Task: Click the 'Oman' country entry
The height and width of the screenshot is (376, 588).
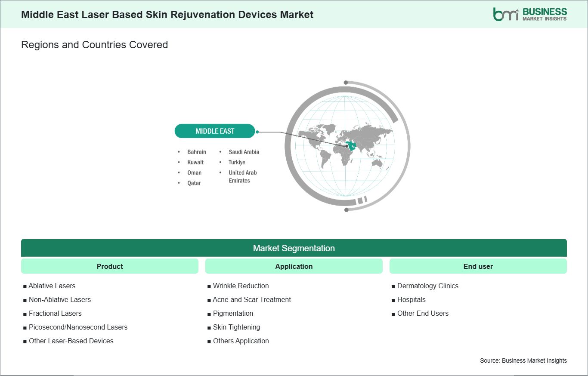Action: pos(194,173)
